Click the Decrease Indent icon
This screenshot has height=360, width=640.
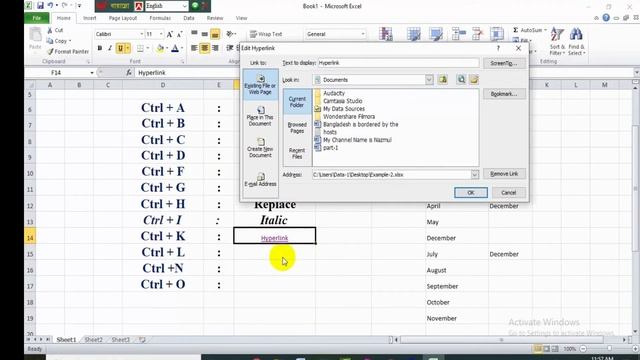(x=230, y=48)
